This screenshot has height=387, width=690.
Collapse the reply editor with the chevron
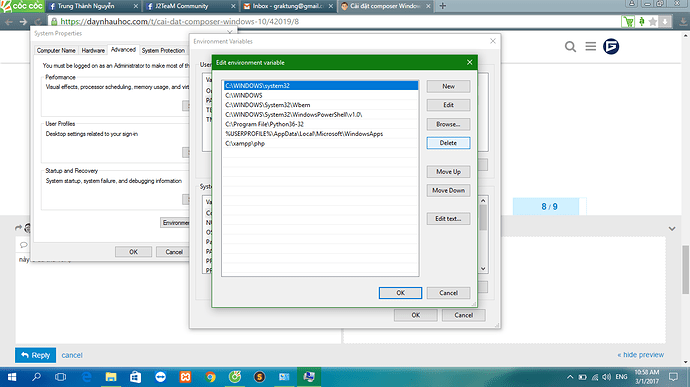click(x=672, y=229)
